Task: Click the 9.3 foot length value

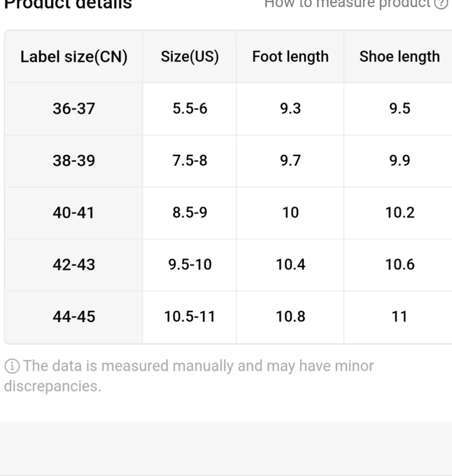Action: tap(290, 109)
